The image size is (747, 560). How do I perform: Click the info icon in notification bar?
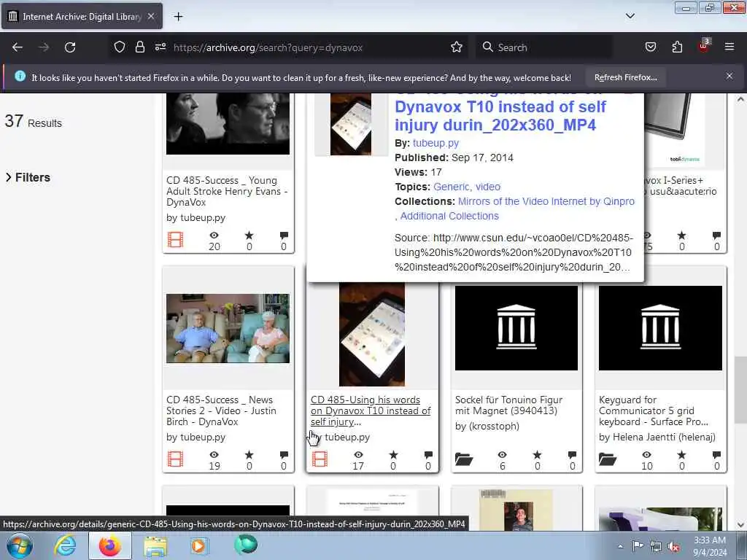tap(20, 76)
